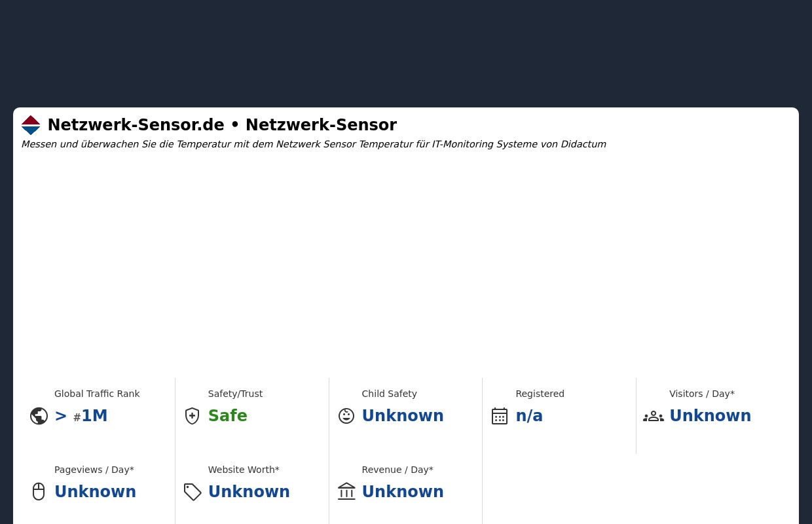
Task: Click the n/a registered date value
Action: (x=529, y=415)
